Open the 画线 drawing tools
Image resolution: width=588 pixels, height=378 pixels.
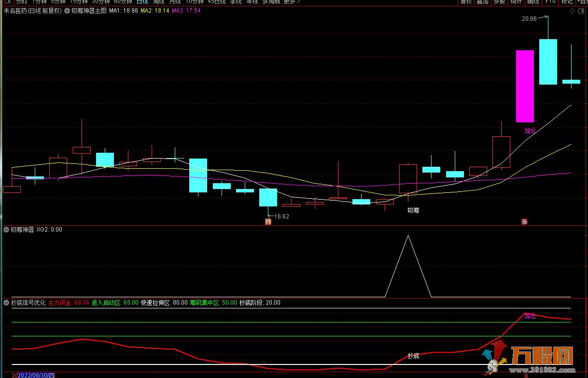pos(533,2)
